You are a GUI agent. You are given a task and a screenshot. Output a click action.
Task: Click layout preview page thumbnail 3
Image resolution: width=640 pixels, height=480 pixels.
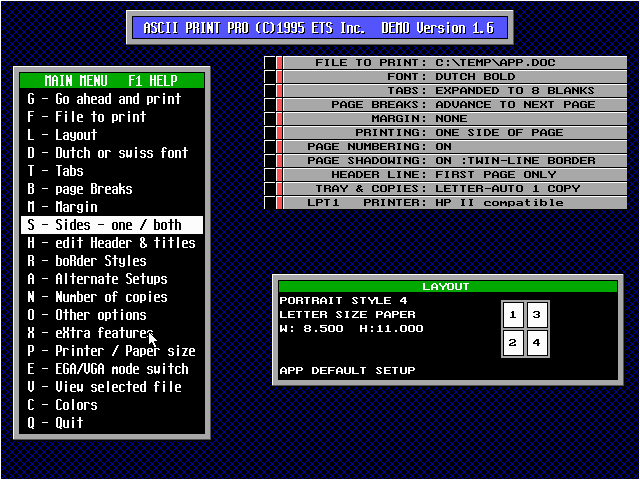[537, 315]
